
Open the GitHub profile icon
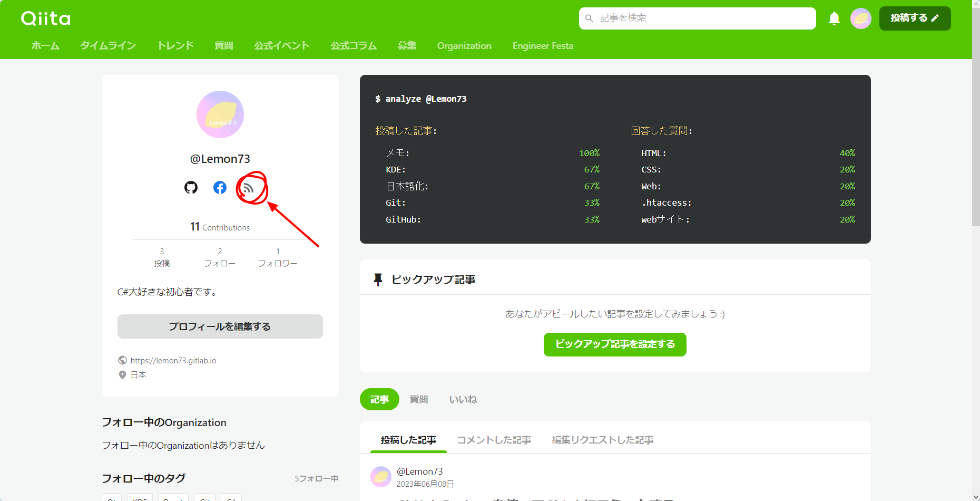(190, 187)
